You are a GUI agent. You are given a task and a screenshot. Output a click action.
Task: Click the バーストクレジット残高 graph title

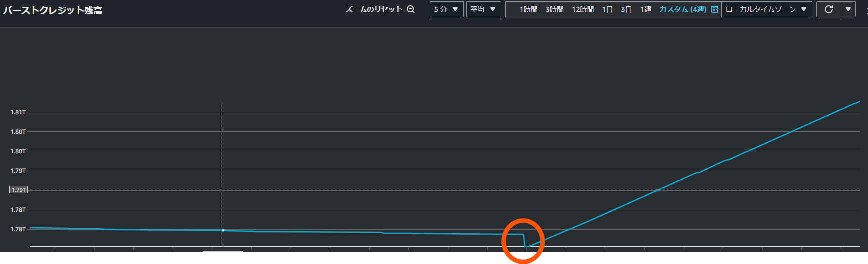(x=53, y=10)
